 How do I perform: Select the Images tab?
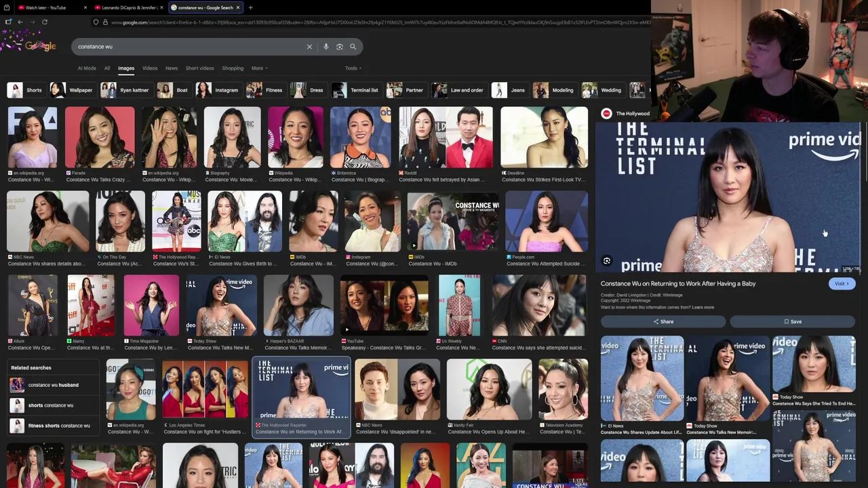(x=126, y=68)
